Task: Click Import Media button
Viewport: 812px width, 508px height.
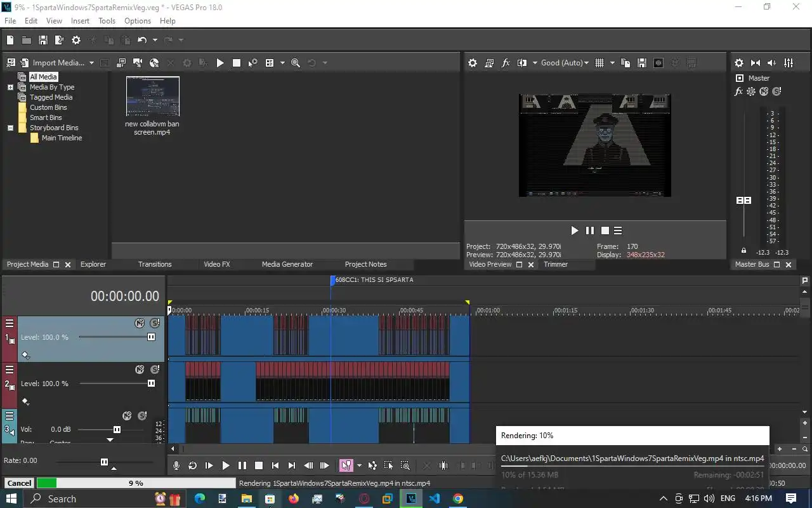Action: [52, 63]
